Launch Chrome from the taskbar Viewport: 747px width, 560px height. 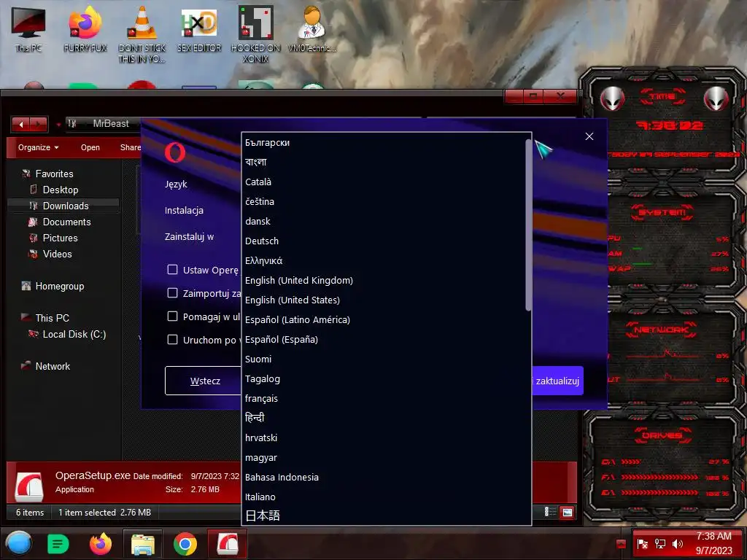185,544
